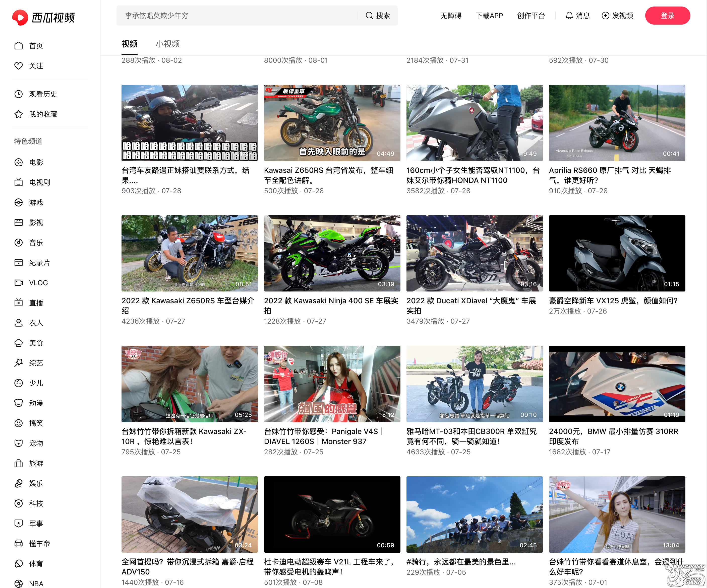707x588 pixels.
Task: Select the NBA channel icon
Action: [19, 584]
